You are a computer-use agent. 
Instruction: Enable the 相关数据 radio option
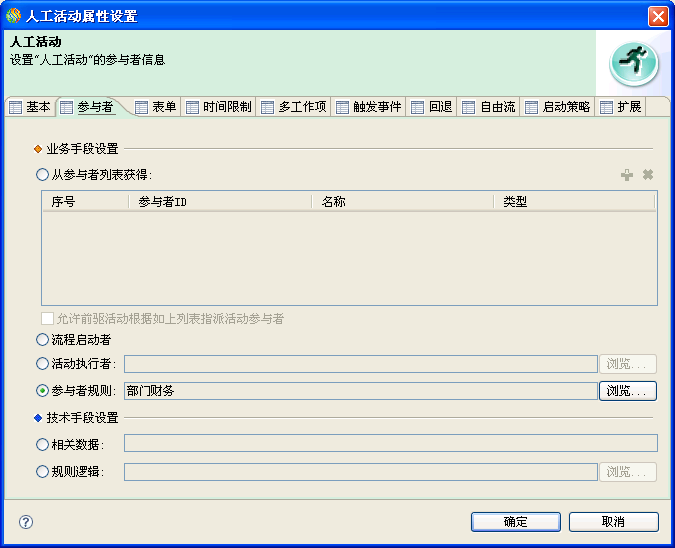coord(42,444)
